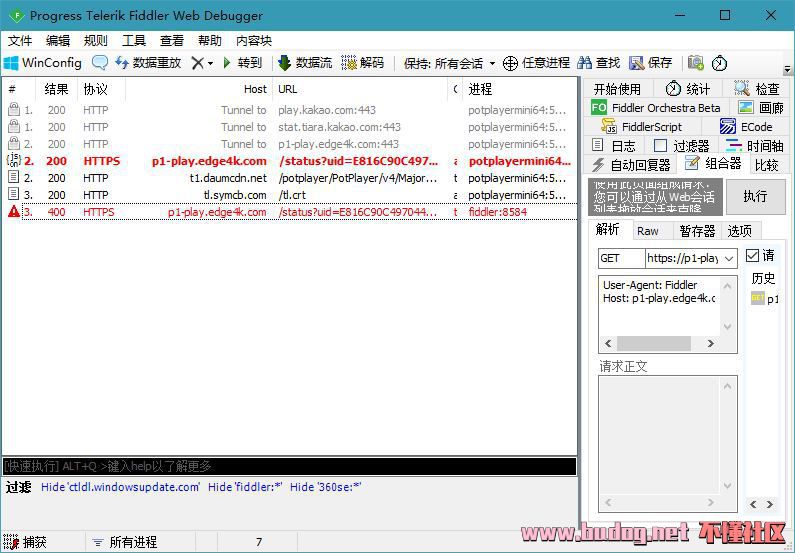This screenshot has width=795, height=553.
Task: Open the GET method field
Action: 621,259
